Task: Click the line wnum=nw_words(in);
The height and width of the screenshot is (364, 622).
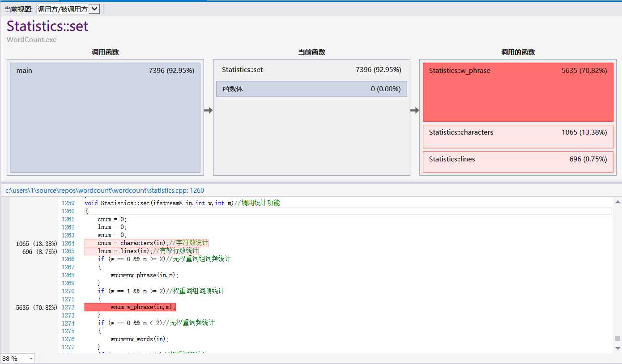Action: (140, 339)
